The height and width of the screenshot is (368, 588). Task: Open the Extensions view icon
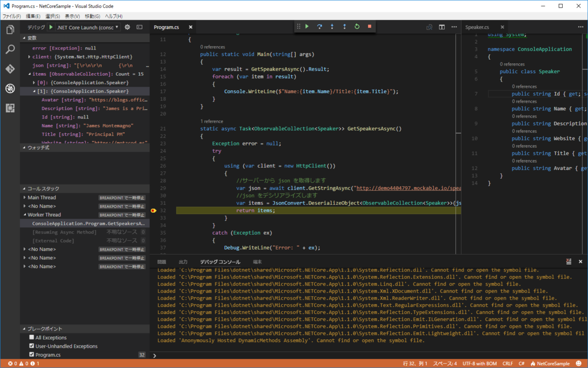tap(10, 108)
